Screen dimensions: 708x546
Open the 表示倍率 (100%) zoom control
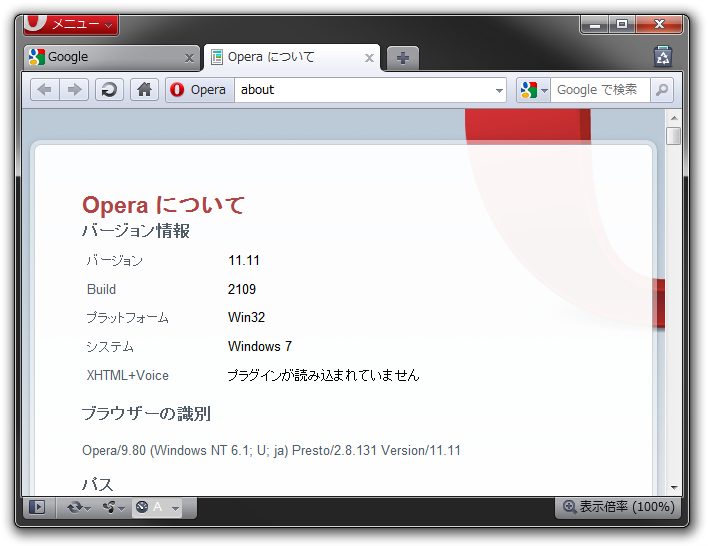(x=619, y=507)
